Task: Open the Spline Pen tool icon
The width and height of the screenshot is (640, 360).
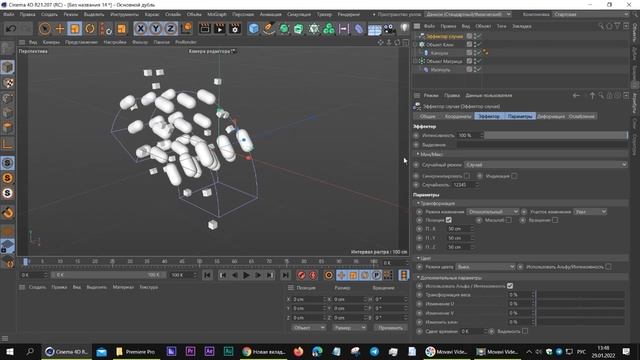Action: click(269, 29)
